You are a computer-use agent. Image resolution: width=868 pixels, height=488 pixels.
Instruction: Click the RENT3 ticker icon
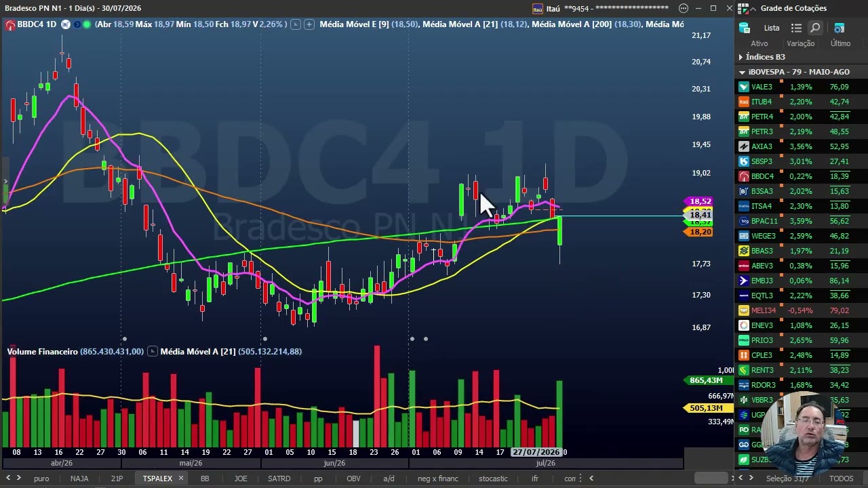point(744,370)
